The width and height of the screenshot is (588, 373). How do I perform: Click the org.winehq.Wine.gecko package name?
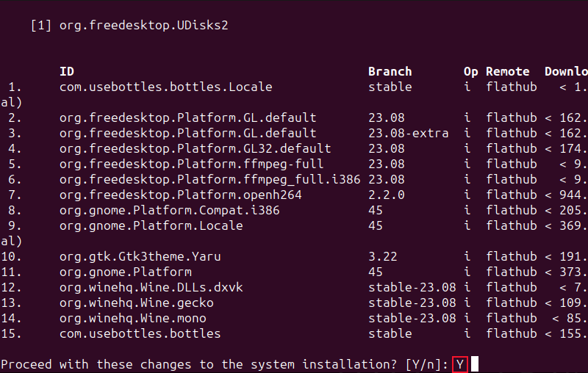pos(136,303)
